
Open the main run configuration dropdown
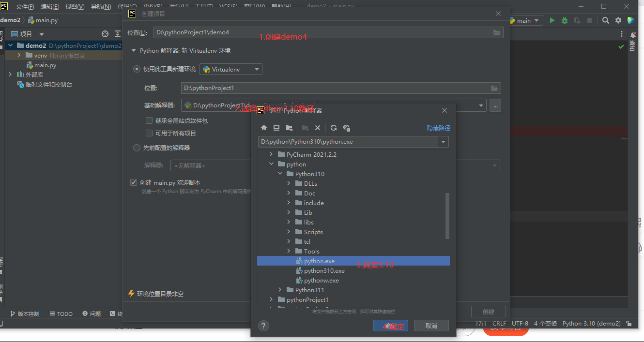(x=525, y=20)
